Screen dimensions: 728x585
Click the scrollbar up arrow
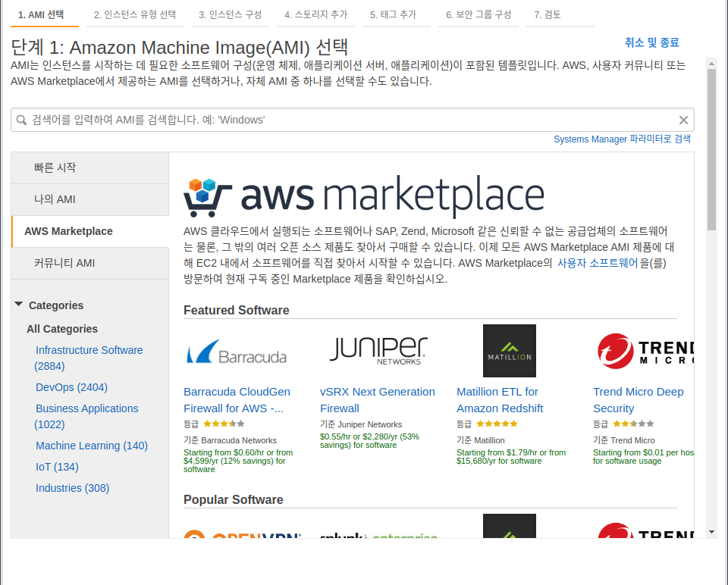711,63
